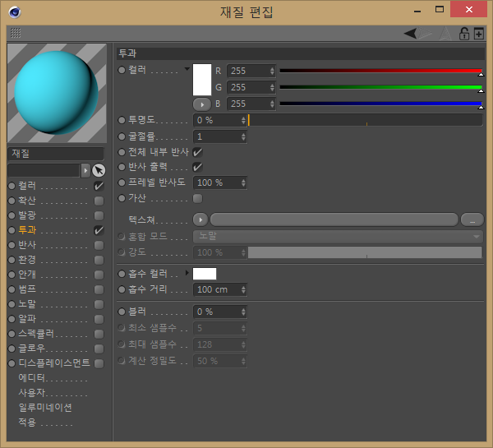Viewport: 493px width, 448px height.
Task: Click the material preview sphere thumbnail
Action: click(57, 94)
